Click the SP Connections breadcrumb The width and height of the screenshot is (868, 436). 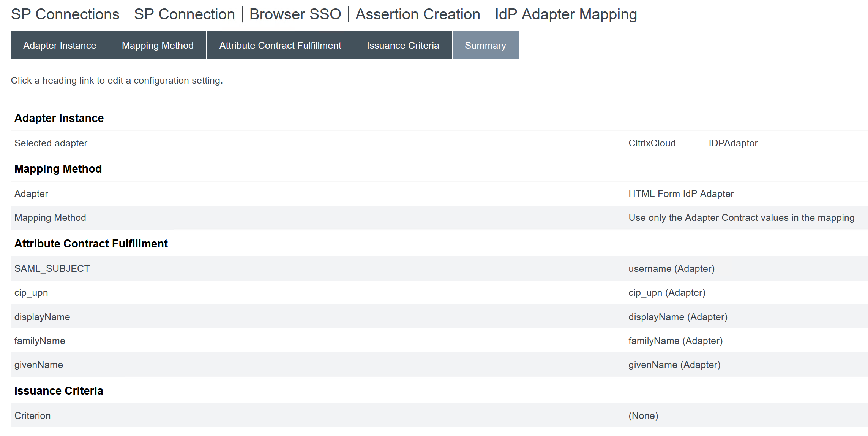[x=65, y=14]
